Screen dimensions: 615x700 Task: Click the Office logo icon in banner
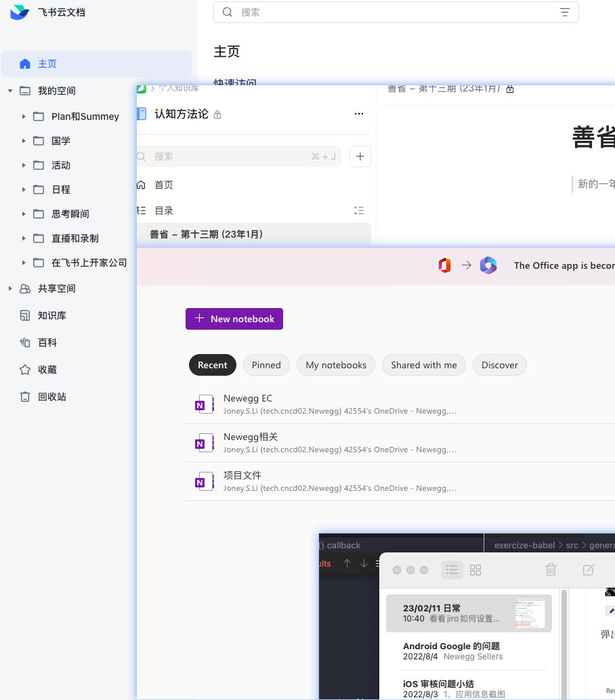tap(444, 265)
